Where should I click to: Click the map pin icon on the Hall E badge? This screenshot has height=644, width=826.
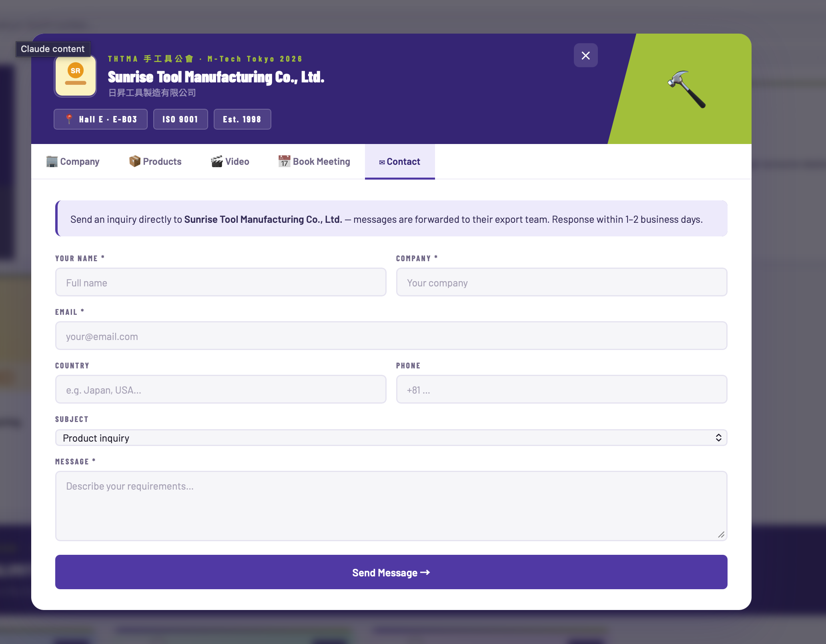click(69, 119)
